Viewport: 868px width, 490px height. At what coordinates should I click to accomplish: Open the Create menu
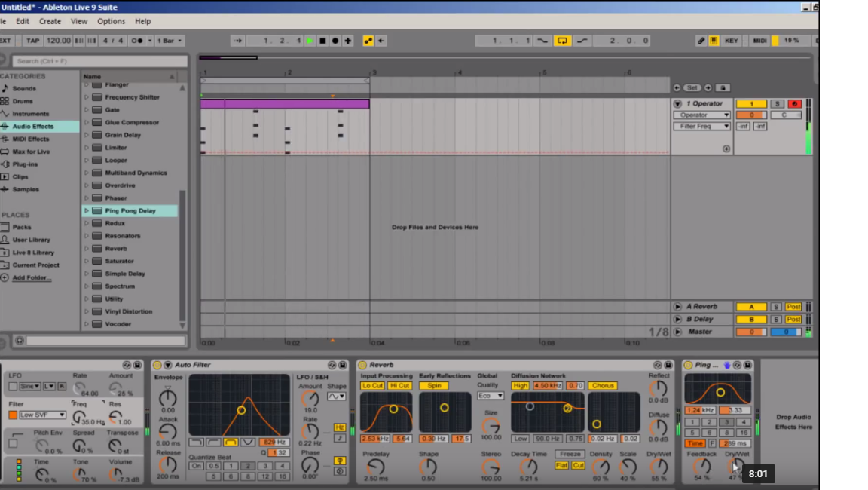pos(50,21)
